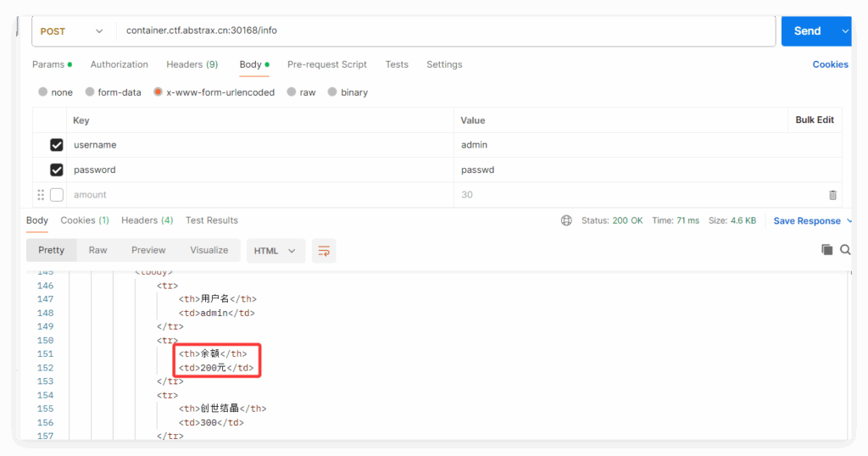Enable the amount parameter checkbox

[x=57, y=195]
